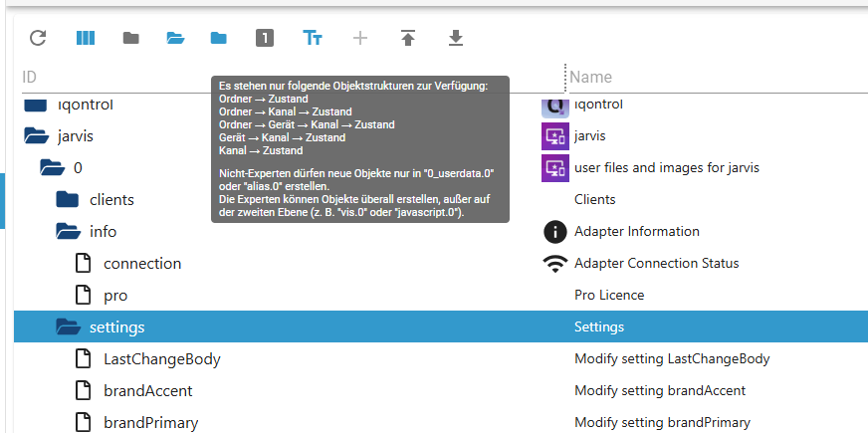Click the add new object plus icon
Screen dimensions: 868x433
[x=360, y=39]
